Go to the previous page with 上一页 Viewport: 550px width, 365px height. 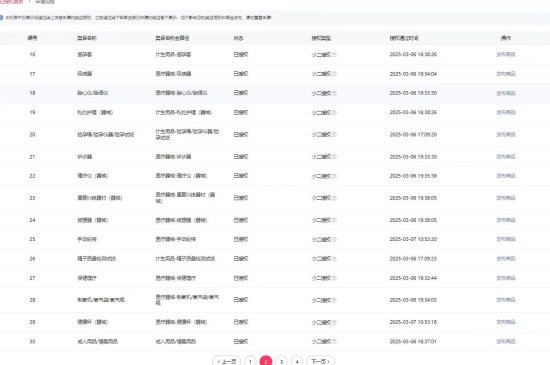coord(227,361)
